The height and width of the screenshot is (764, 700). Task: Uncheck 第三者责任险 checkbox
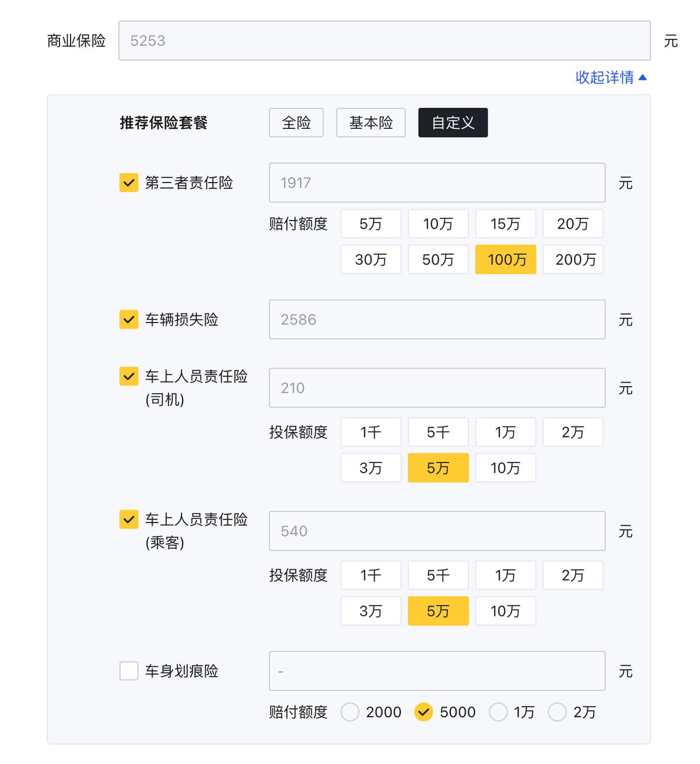pyautogui.click(x=129, y=183)
